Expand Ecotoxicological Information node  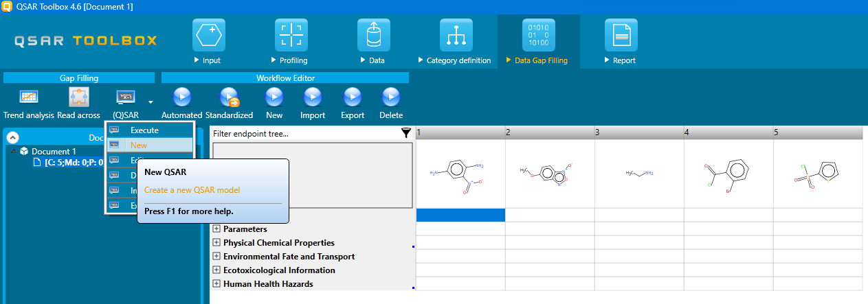coord(216,270)
